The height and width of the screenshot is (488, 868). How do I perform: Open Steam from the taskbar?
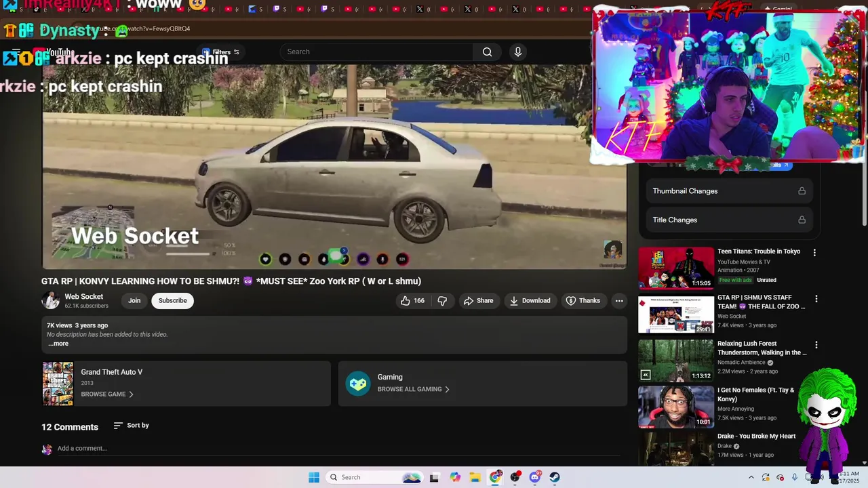[555, 477]
